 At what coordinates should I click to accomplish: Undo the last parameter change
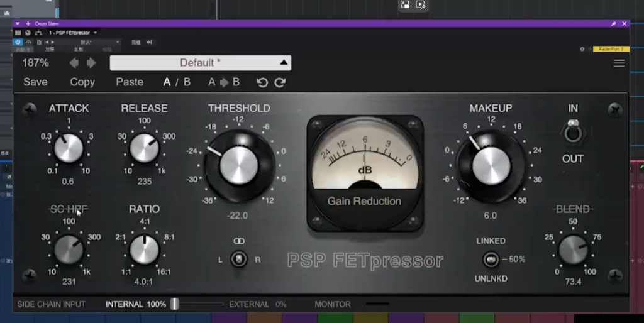point(262,82)
